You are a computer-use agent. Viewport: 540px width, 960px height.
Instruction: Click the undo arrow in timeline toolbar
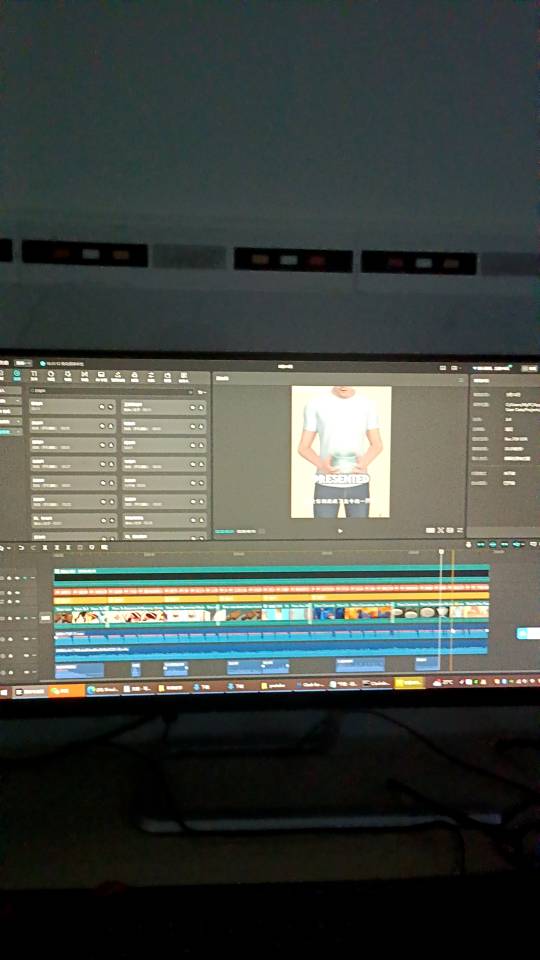click(x=21, y=547)
